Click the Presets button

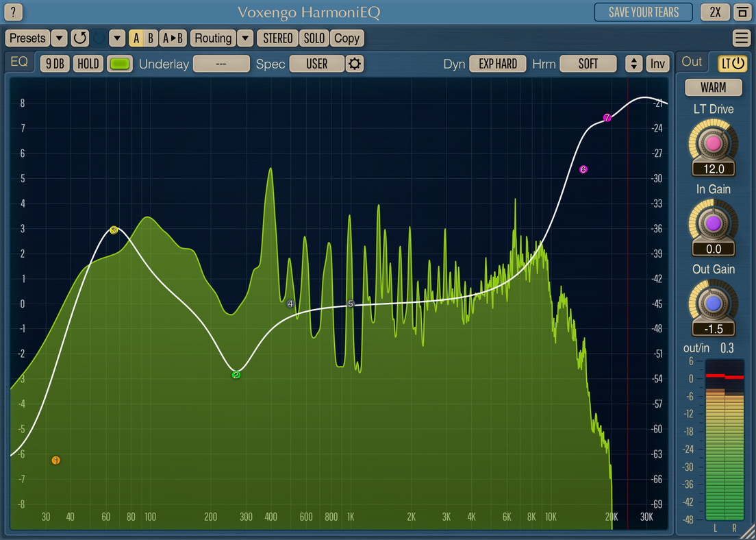click(27, 38)
